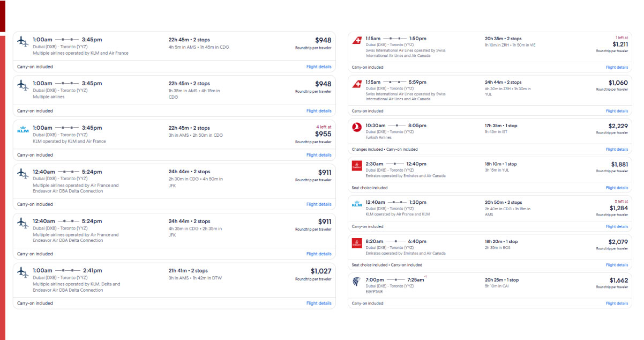
Task: Click the KLM logo on the $955 flight
Action: point(23,130)
